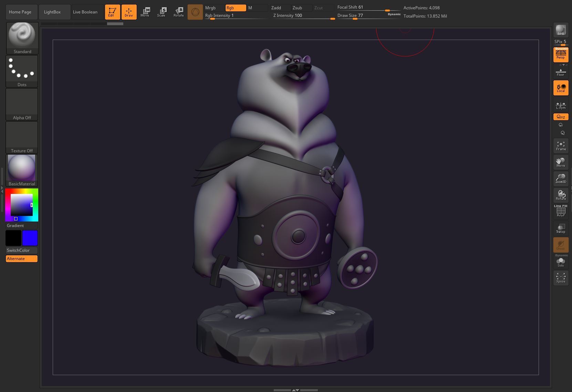572x392 pixels.
Task: Enable M material mode
Action: (257, 8)
